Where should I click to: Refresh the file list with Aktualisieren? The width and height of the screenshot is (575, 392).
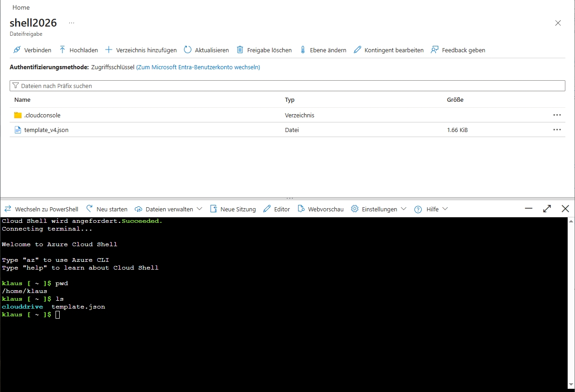[x=206, y=50]
